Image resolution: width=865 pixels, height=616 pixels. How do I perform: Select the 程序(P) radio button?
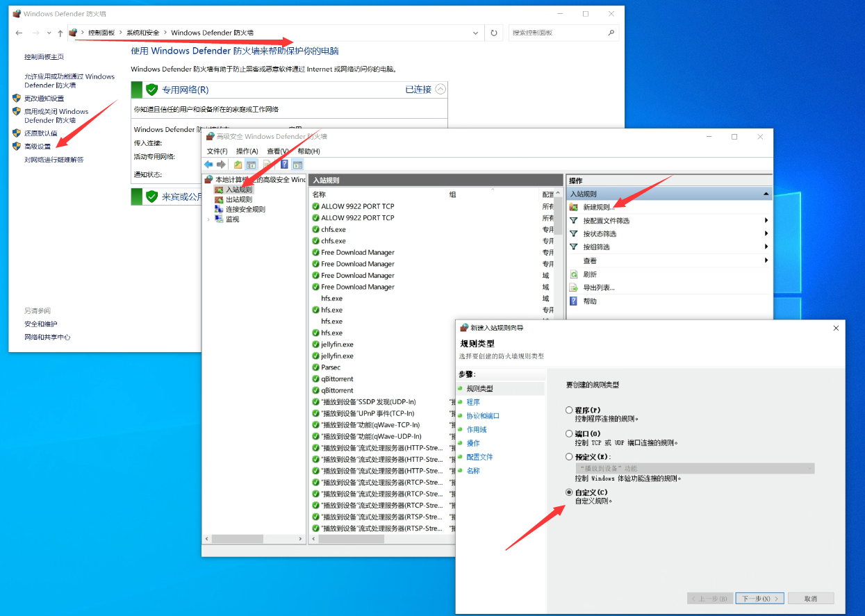coord(570,410)
